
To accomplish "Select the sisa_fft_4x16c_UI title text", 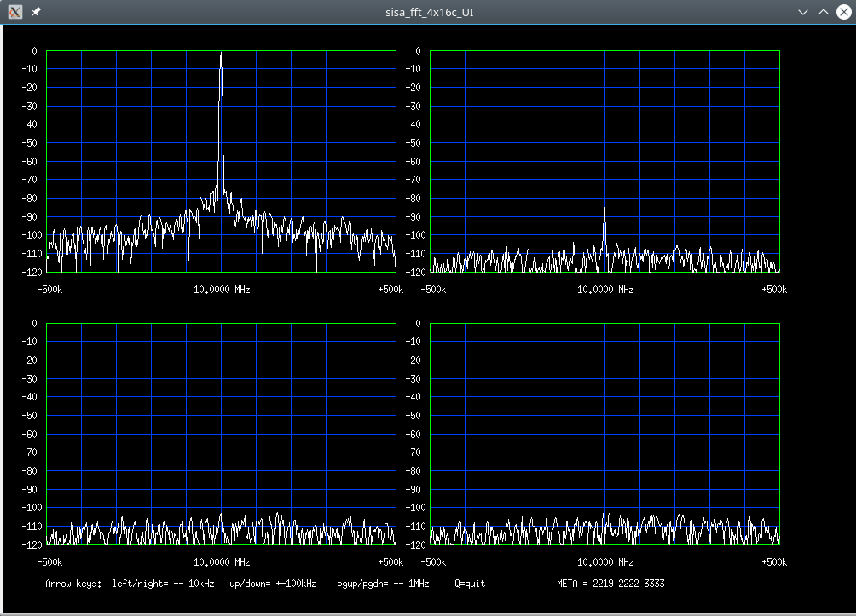I will tap(428, 12).
